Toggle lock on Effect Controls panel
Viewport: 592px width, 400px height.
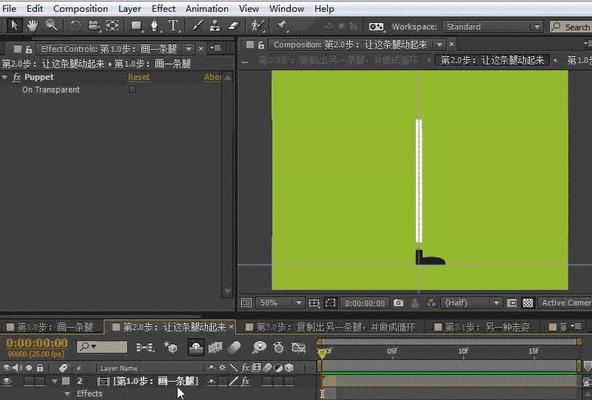coord(29,49)
